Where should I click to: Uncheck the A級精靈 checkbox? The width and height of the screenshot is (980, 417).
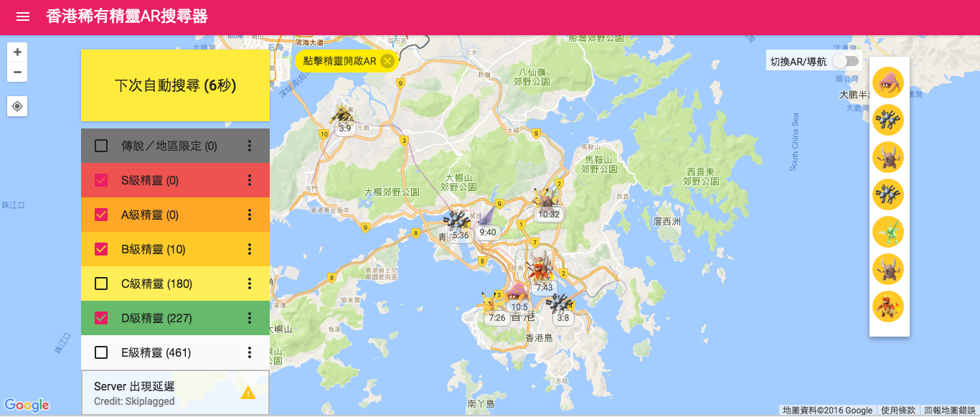101,215
